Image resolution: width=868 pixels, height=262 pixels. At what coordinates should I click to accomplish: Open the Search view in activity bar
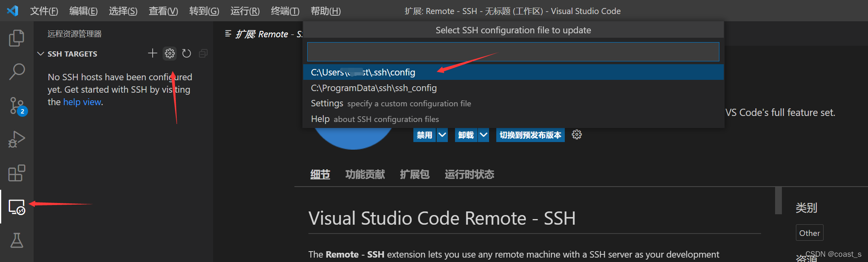[16, 72]
